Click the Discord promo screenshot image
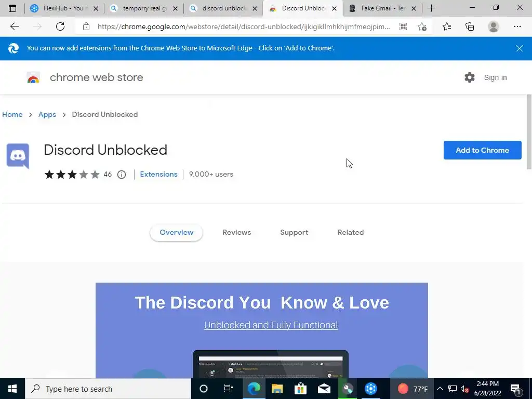The image size is (532, 399). tap(262, 330)
